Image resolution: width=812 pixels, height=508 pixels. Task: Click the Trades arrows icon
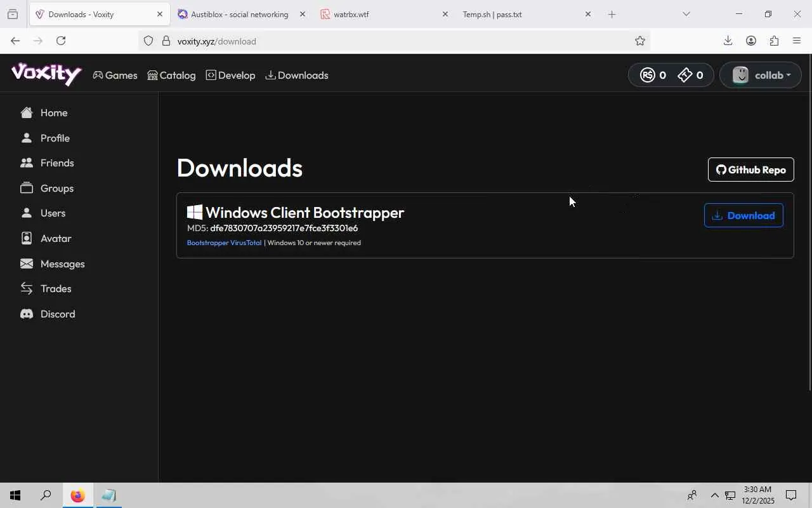[x=27, y=288]
